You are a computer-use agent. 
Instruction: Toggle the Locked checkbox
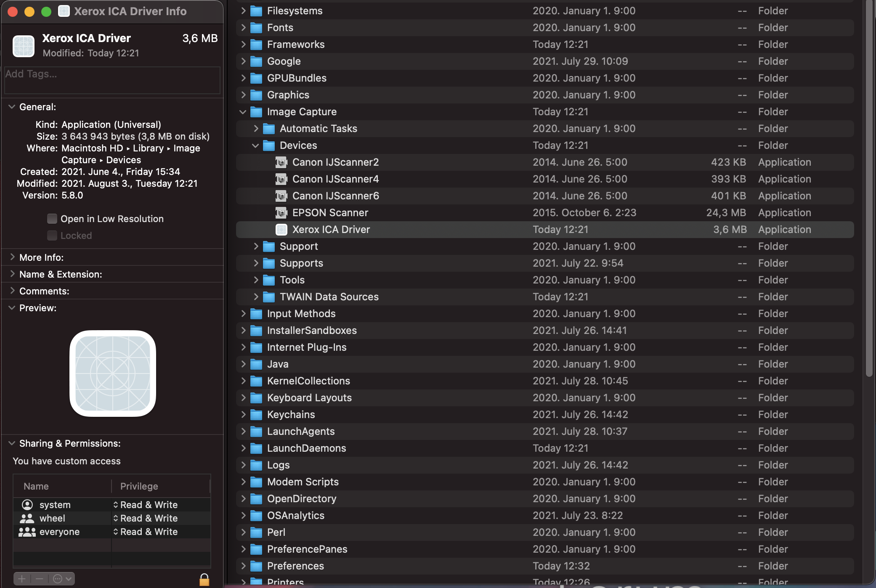[x=52, y=236]
